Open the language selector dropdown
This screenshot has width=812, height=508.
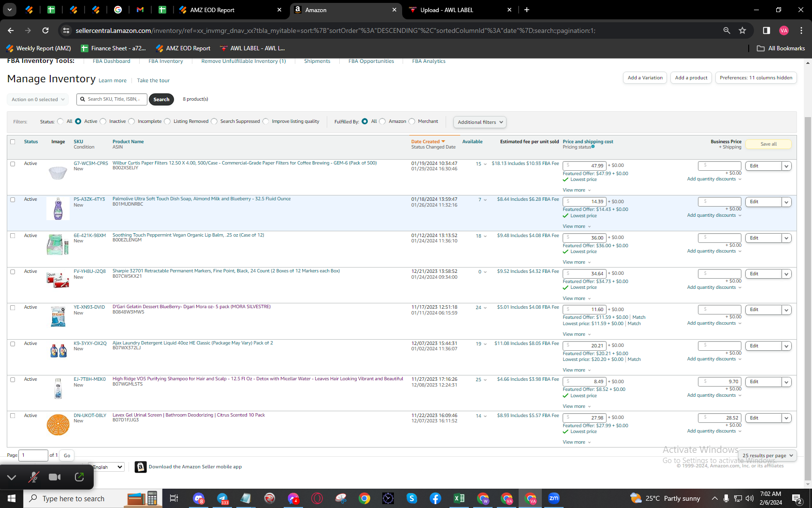pyautogui.click(x=107, y=467)
